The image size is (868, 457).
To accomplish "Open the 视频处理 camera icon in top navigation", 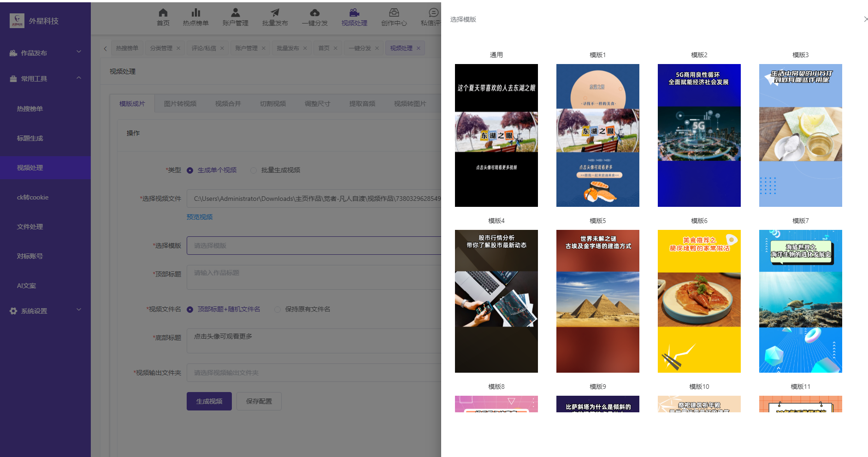I will 354,13.
